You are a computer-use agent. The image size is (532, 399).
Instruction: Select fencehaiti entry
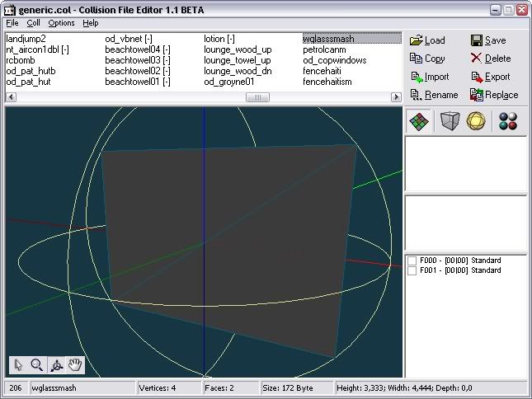coord(322,71)
